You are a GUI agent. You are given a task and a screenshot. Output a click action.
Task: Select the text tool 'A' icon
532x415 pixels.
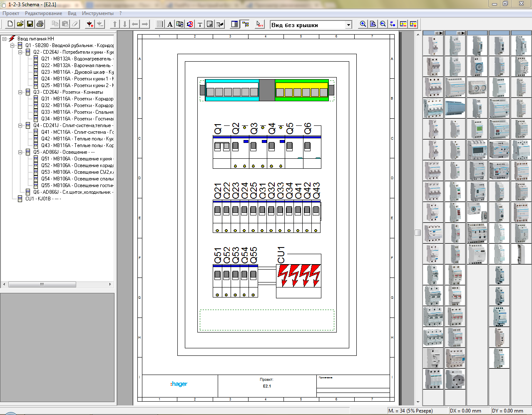[x=170, y=24]
